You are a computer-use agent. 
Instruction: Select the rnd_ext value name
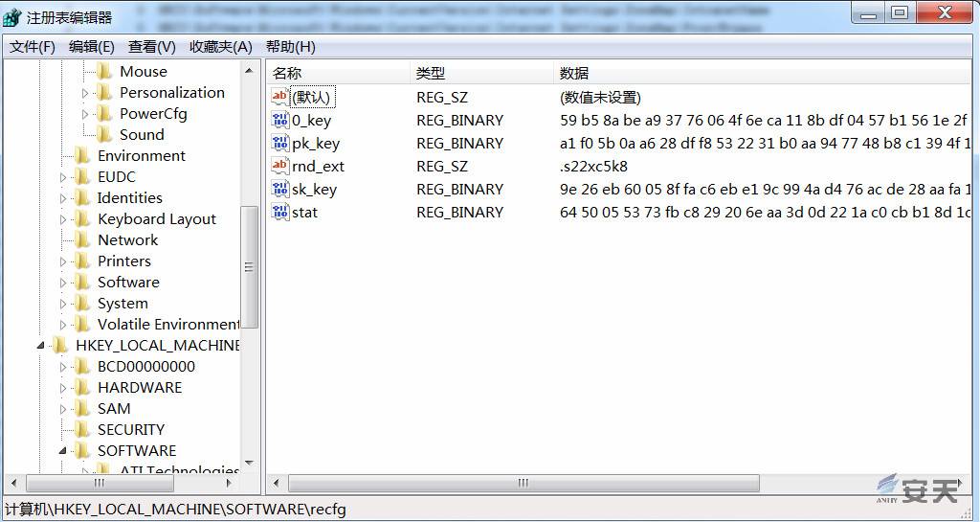click(318, 167)
